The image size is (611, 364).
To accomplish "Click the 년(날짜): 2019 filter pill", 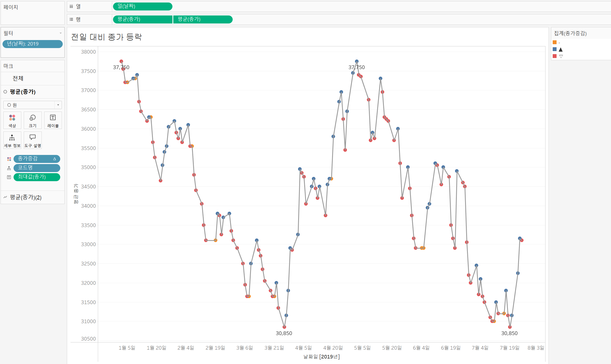I will click(32, 44).
